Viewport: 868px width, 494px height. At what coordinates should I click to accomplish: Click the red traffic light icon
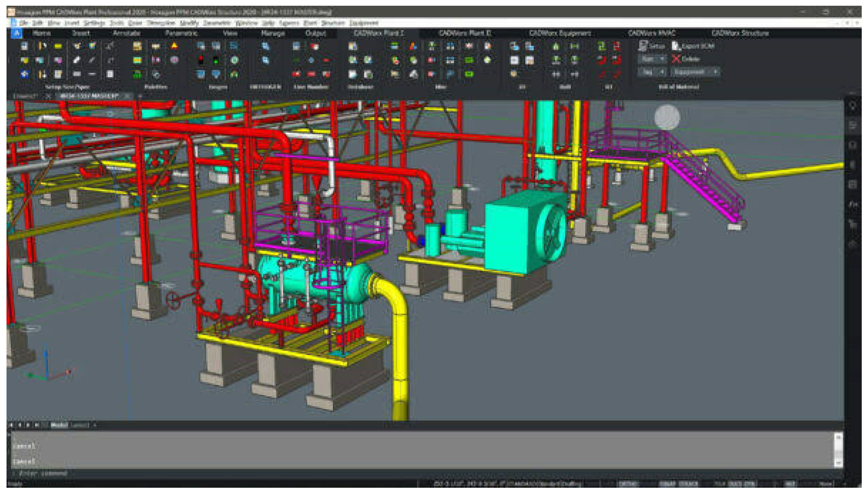coord(201,60)
